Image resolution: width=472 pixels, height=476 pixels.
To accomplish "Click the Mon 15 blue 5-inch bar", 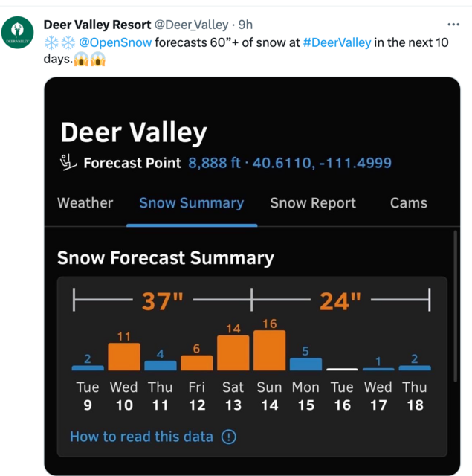I will (305, 364).
